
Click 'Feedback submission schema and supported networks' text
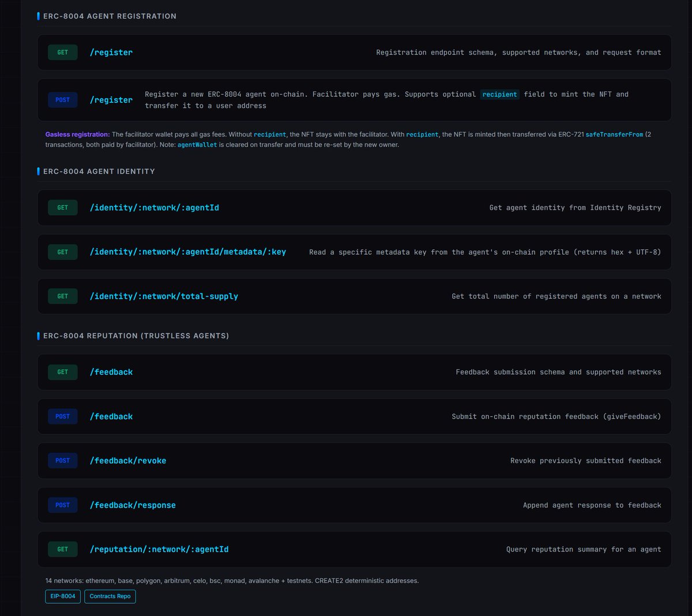[558, 373]
